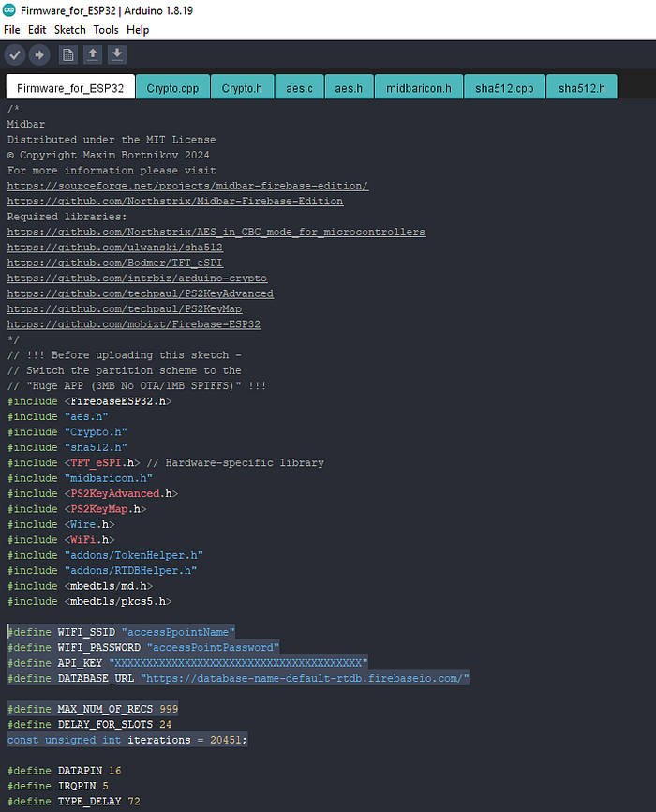656x812 pixels.
Task: Open the mobizt/Firebase-ESP32 link
Action: [134, 324]
